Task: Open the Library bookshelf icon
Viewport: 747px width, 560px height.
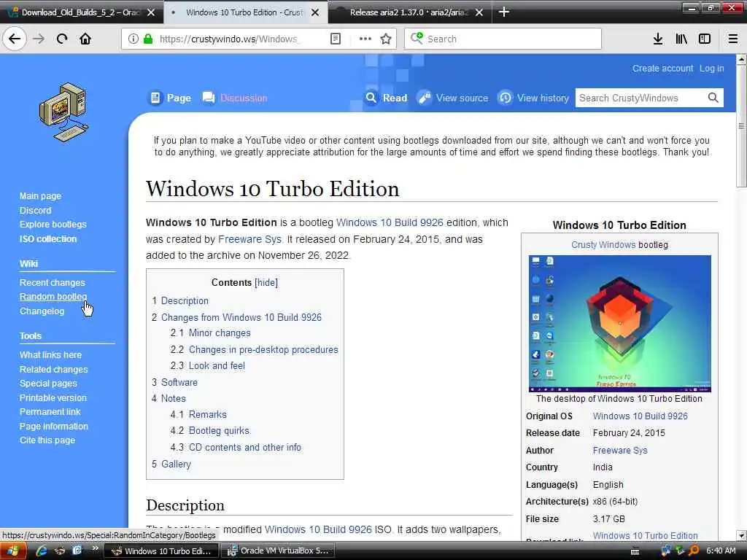Action: click(681, 39)
